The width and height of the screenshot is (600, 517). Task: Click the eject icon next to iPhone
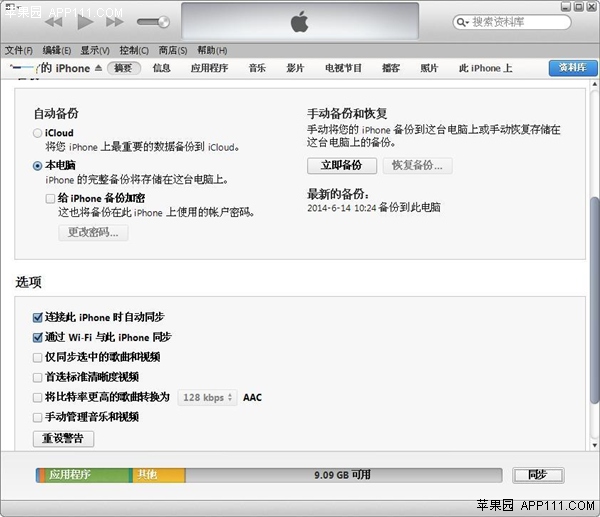coord(98,69)
